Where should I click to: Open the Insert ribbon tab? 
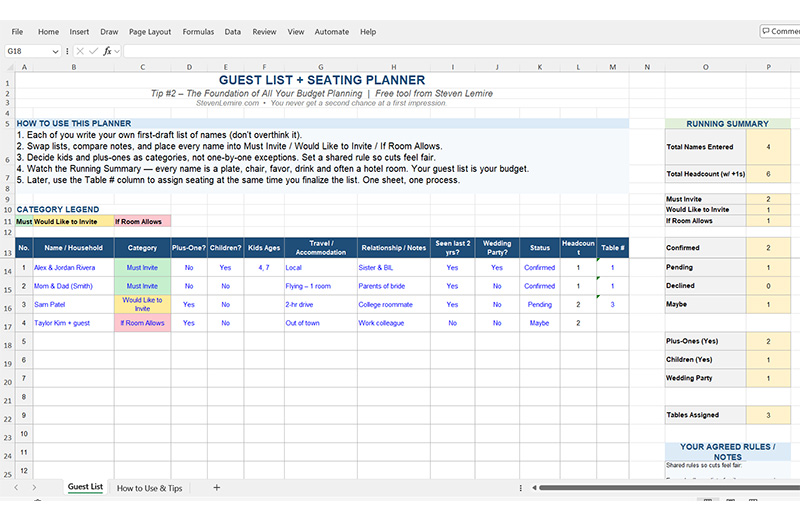point(79,32)
